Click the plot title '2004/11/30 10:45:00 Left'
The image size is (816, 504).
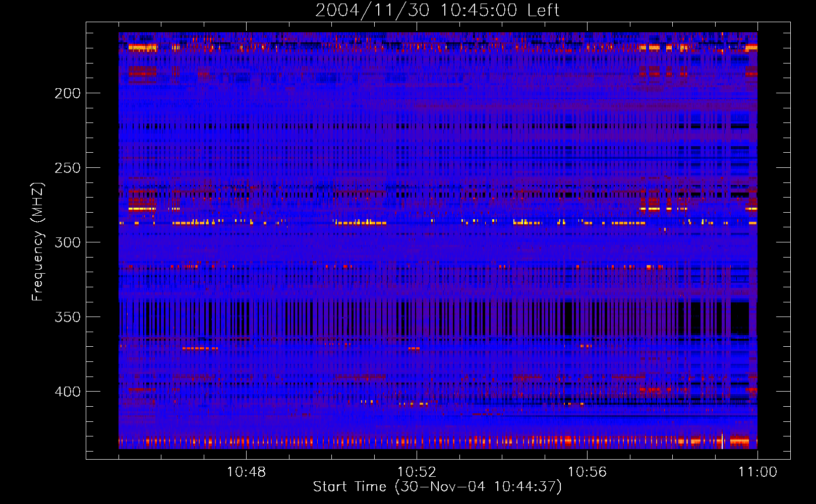pos(437,10)
